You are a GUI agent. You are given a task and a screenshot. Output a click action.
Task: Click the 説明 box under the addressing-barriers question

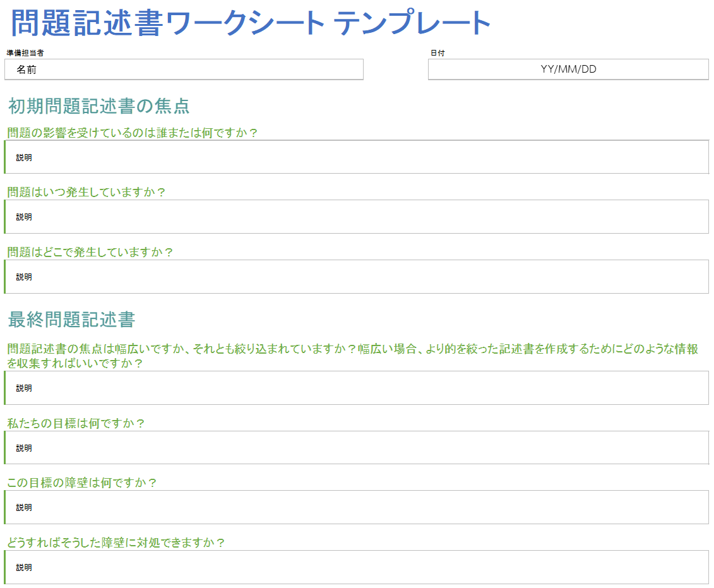(x=357, y=567)
